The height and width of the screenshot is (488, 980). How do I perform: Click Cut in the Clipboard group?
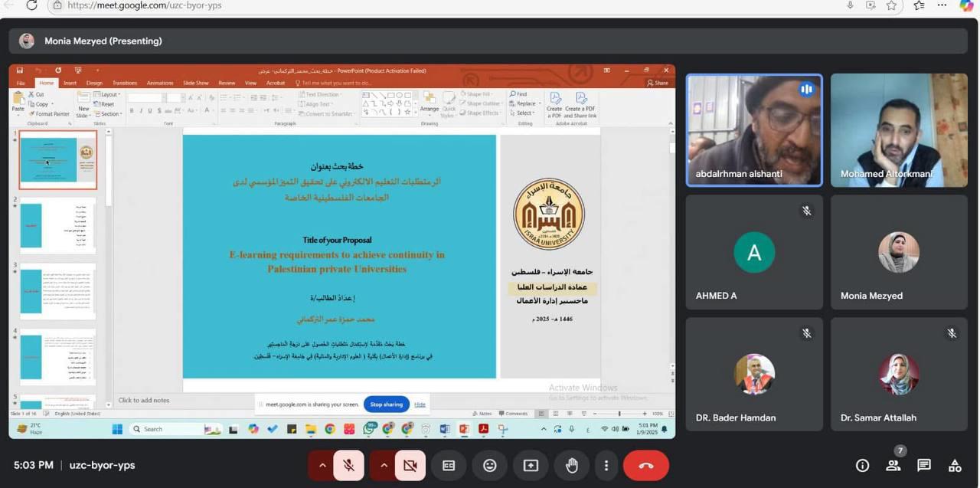pos(36,95)
